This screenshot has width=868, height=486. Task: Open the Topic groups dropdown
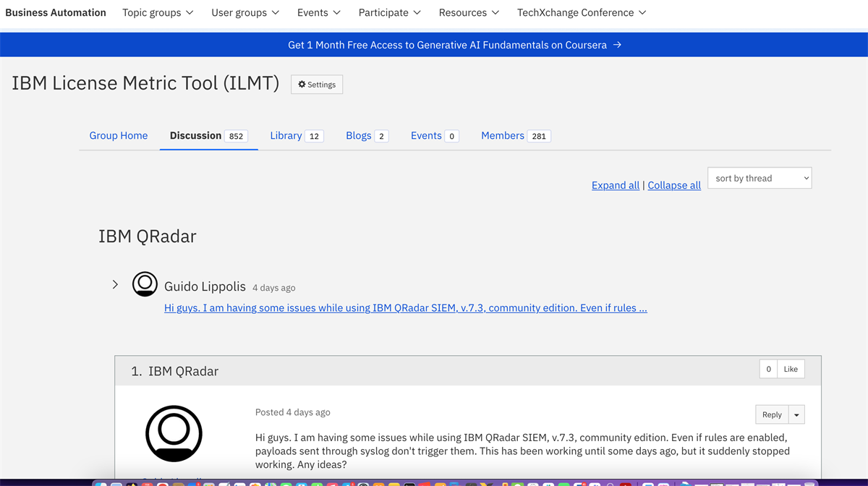pos(158,12)
